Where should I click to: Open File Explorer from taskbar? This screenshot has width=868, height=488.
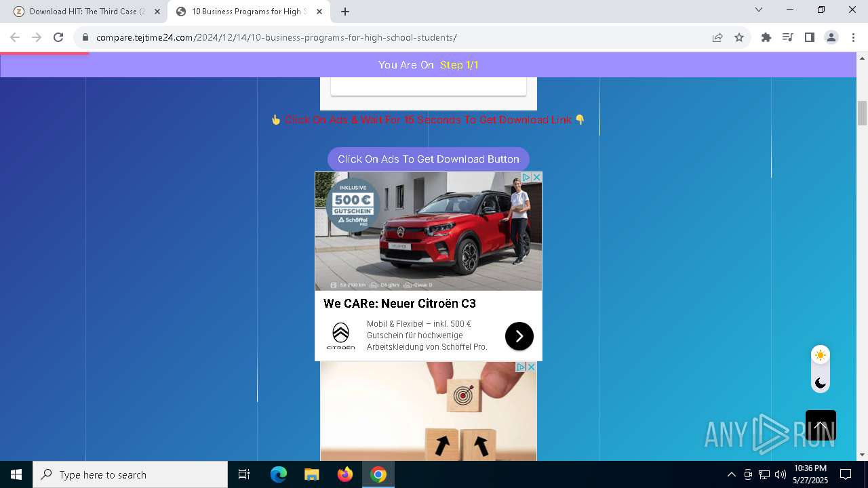(x=311, y=474)
